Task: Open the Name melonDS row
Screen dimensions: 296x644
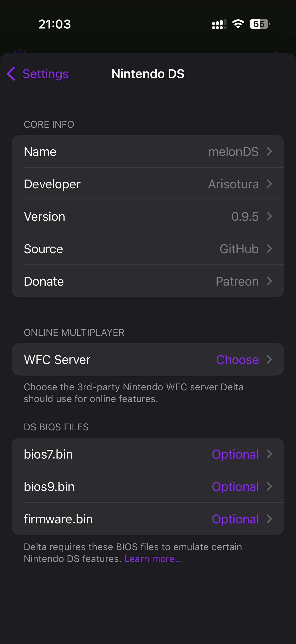Action: point(148,152)
